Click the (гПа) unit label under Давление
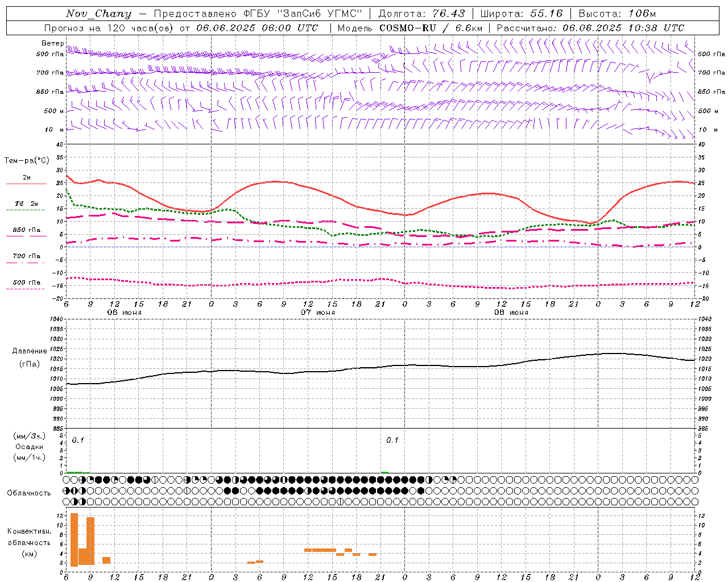This screenshot has width=728, height=582. click(x=30, y=364)
